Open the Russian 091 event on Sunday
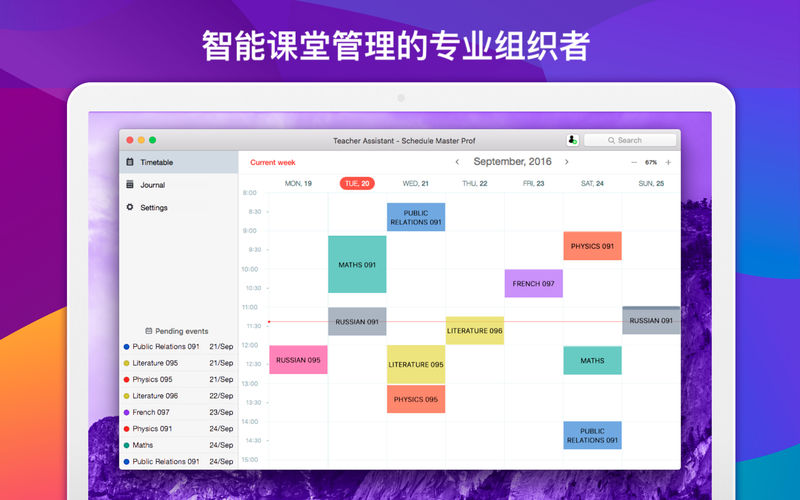Screen dimensions: 800x500 [651, 320]
